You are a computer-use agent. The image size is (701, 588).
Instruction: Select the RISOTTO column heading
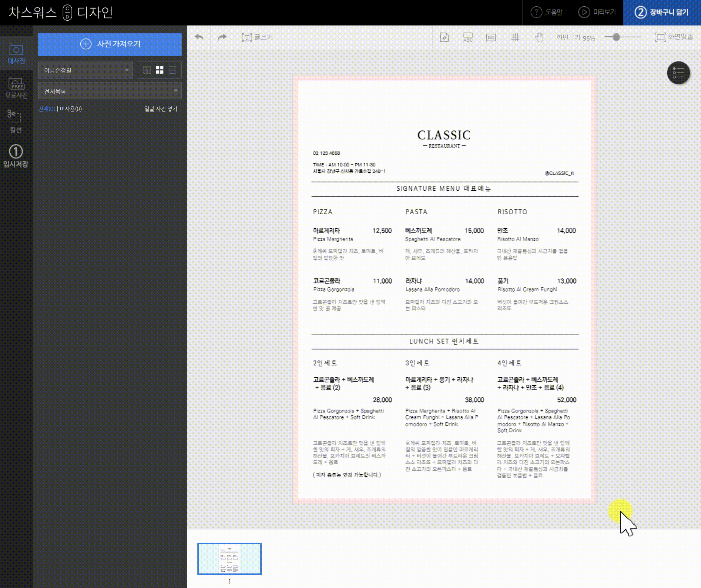tap(512, 212)
